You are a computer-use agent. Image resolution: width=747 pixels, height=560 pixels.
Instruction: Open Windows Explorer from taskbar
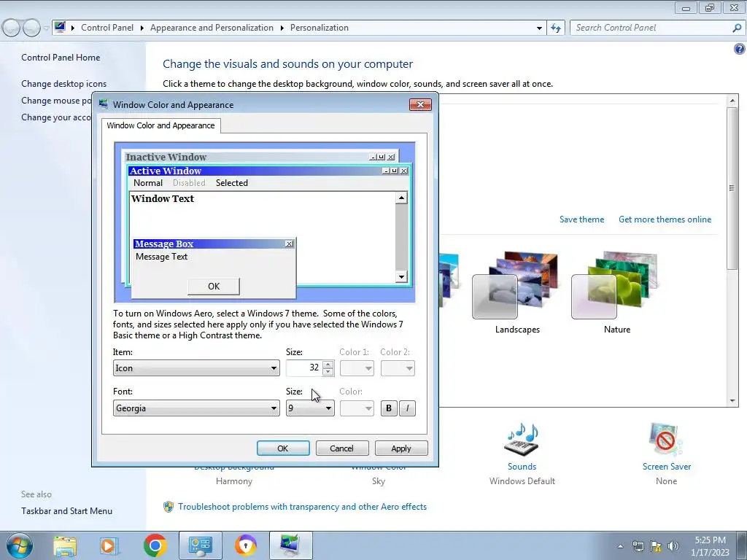coord(65,545)
